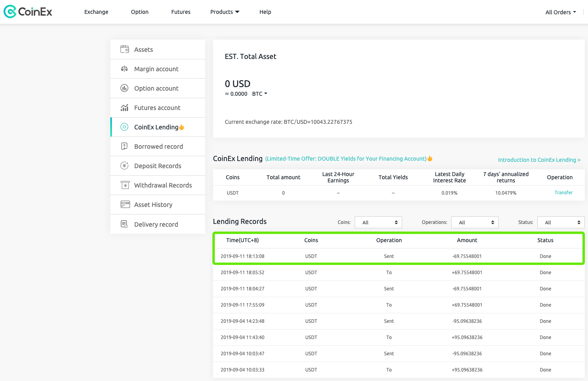Viewport: 588px width, 381px height.
Task: Click the CoinEx logo
Action: [28, 12]
